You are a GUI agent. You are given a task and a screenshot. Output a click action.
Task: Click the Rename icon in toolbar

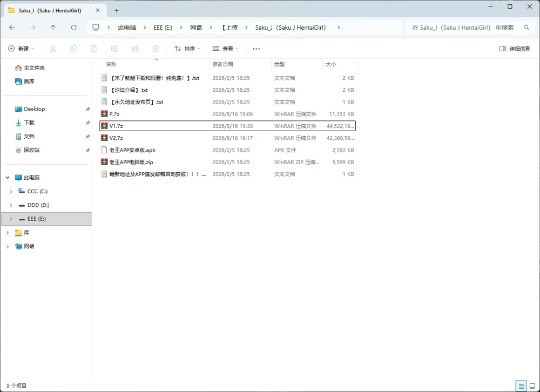point(114,49)
